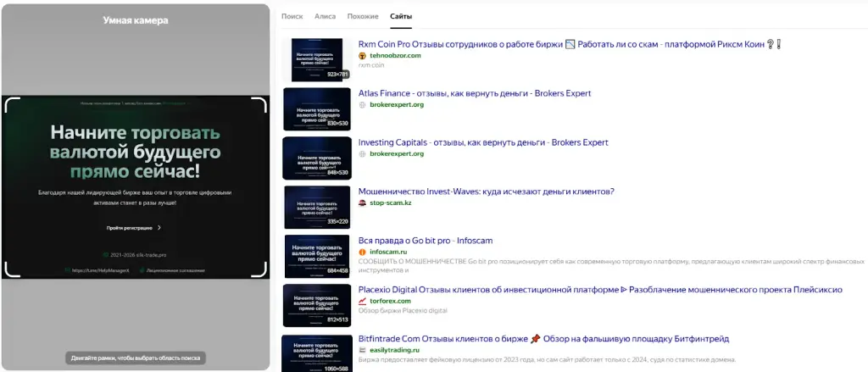This screenshot has width=868, height=372.
Task: Click orange infoscam.ru favicon
Action: click(x=363, y=252)
